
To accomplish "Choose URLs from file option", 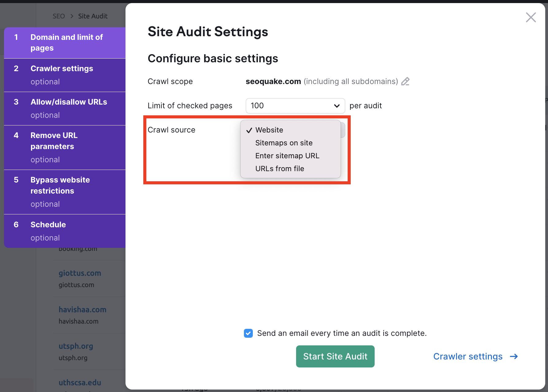I will coord(291,169).
